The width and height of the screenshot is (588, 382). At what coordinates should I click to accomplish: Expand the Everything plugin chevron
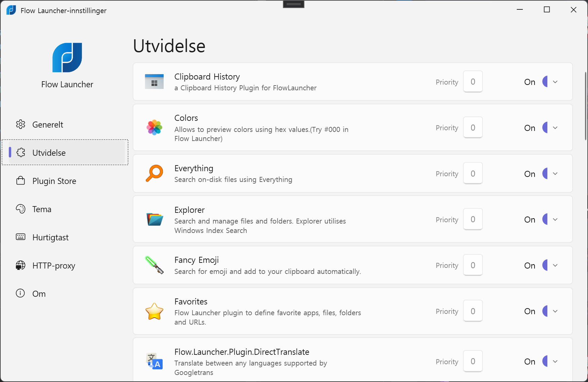[555, 174]
